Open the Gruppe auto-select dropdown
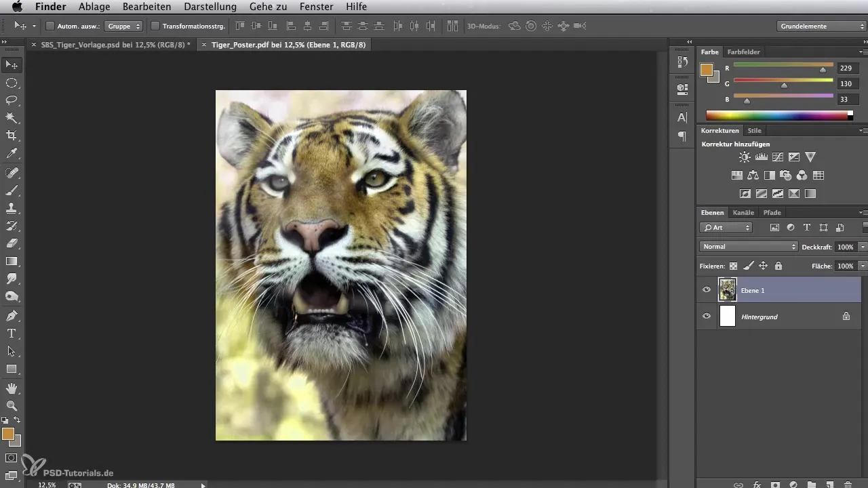The width and height of the screenshot is (868, 488). coord(124,26)
